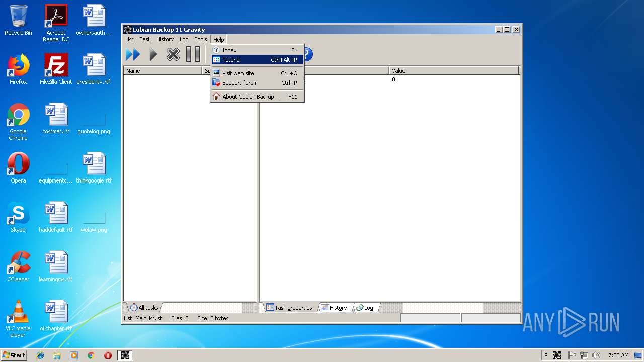Select Tutorial in the Help menu
Screen dimensions: 644x362
click(257, 60)
